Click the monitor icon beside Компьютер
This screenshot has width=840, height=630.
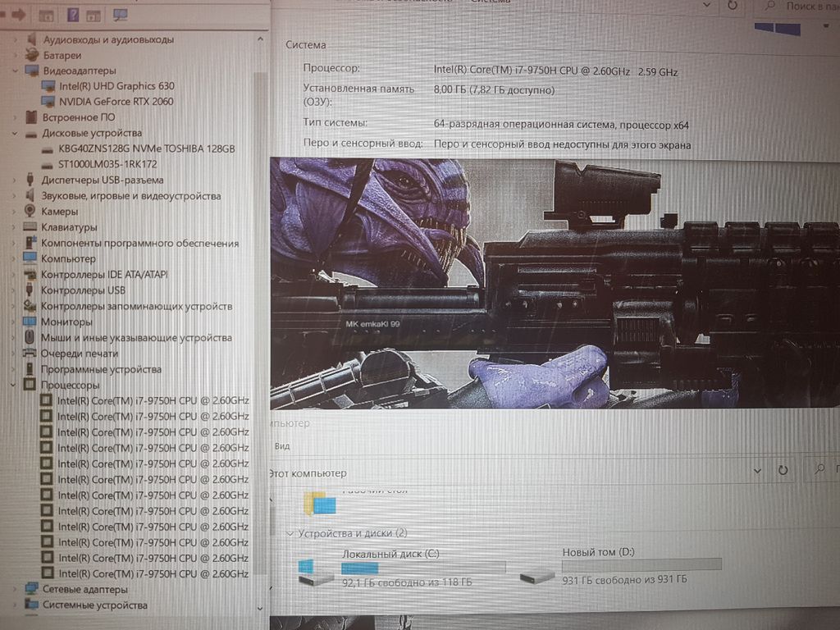pos(30,258)
